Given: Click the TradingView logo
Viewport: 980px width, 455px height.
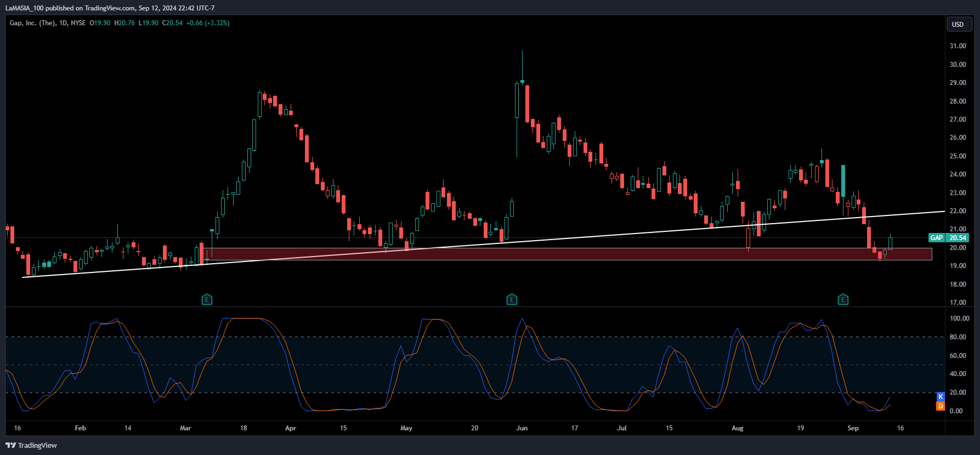Looking at the screenshot, I should (31, 445).
